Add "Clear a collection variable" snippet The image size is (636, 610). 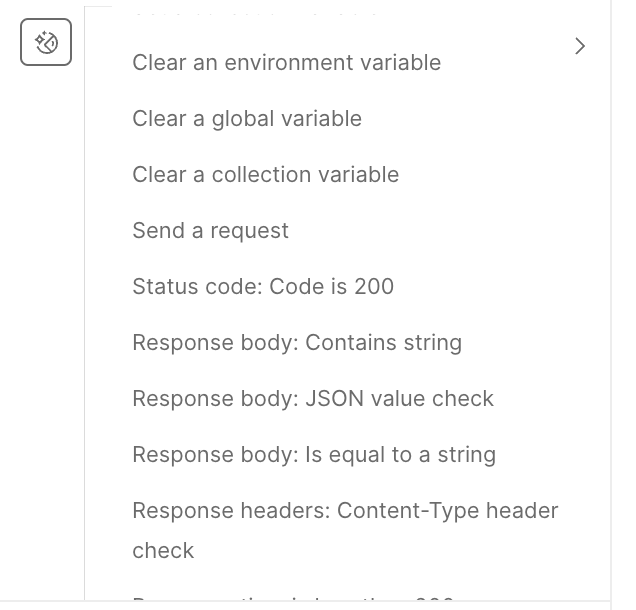tap(265, 174)
